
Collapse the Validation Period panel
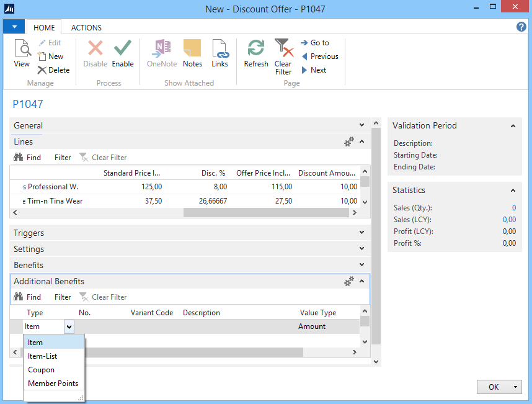tap(513, 126)
